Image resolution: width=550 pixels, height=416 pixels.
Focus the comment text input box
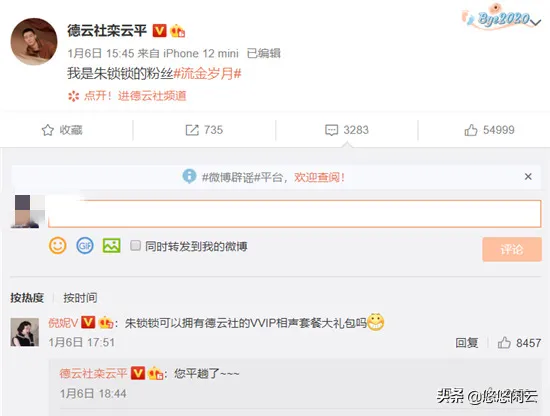[x=295, y=214]
